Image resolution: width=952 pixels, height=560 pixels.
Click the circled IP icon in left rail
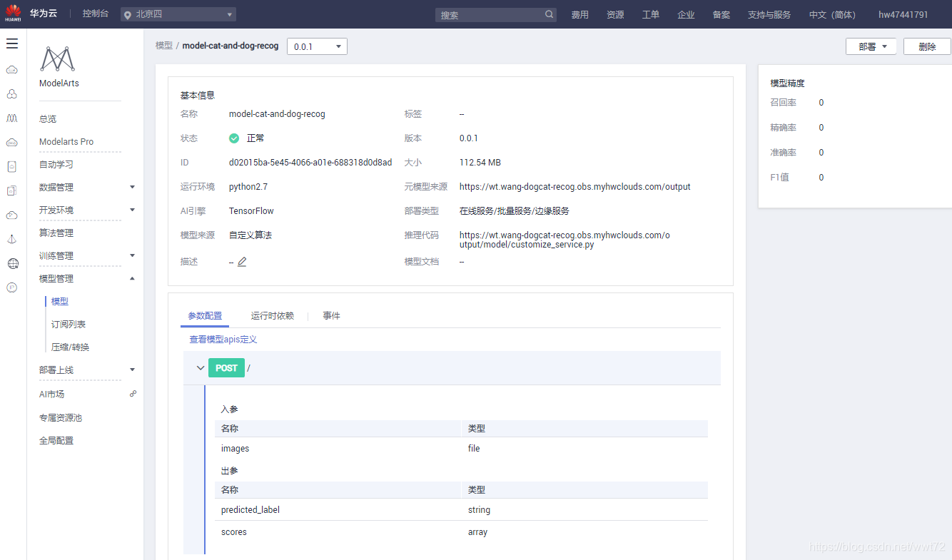12,287
